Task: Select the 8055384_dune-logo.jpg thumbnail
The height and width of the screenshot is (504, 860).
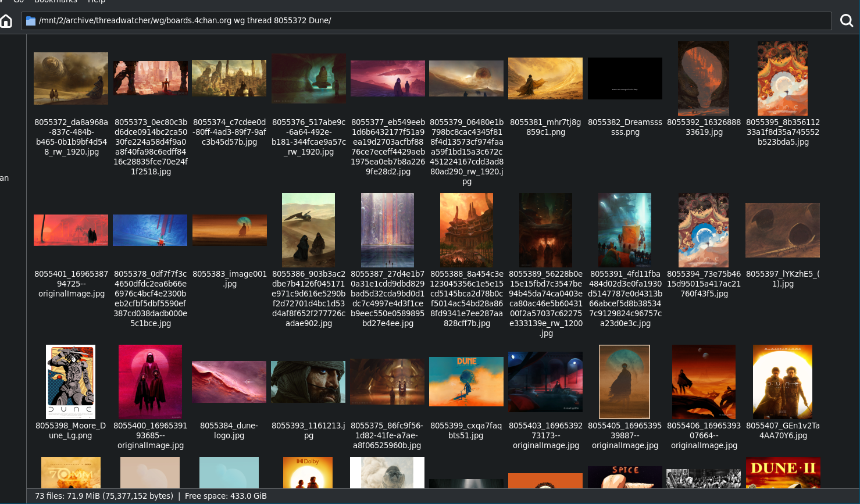Action: point(229,381)
